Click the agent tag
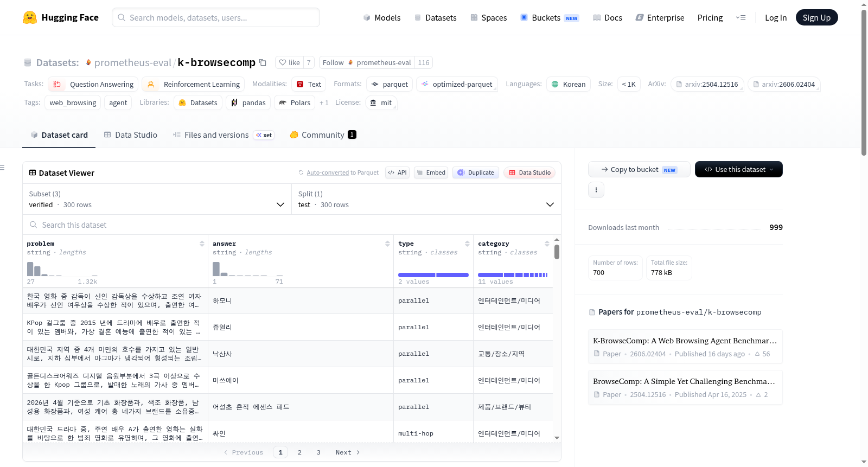Screen dimensions: 868x467 coord(118,103)
